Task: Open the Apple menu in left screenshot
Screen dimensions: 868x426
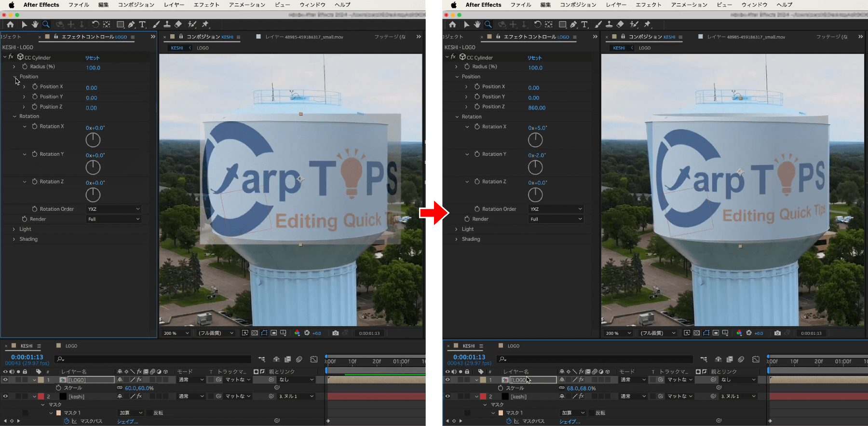Action: pyautogui.click(x=12, y=5)
